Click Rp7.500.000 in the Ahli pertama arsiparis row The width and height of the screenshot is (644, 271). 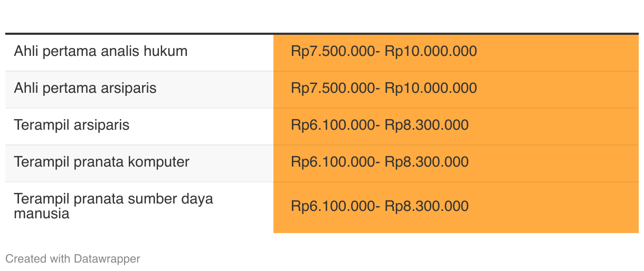point(333,88)
